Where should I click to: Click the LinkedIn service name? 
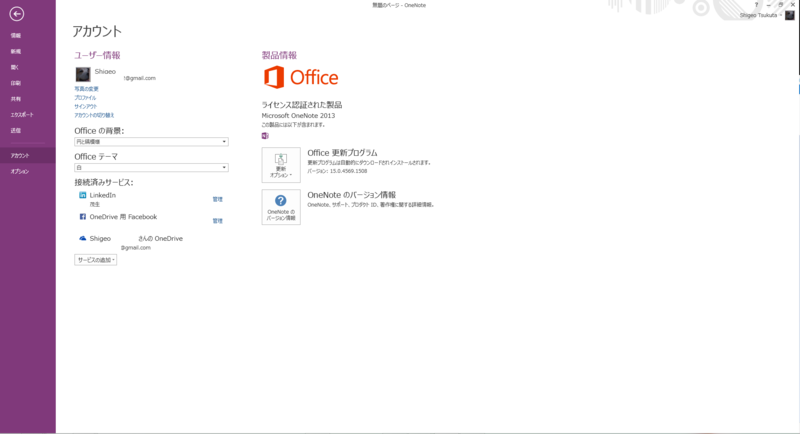click(x=103, y=195)
